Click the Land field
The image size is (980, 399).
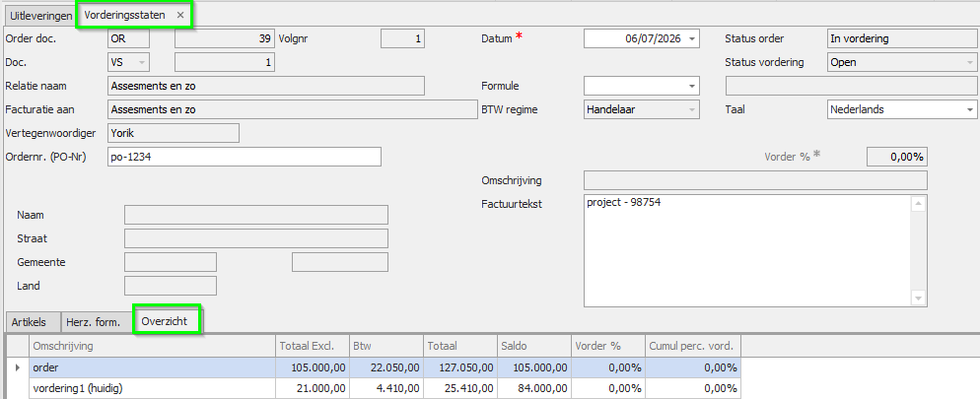click(171, 286)
